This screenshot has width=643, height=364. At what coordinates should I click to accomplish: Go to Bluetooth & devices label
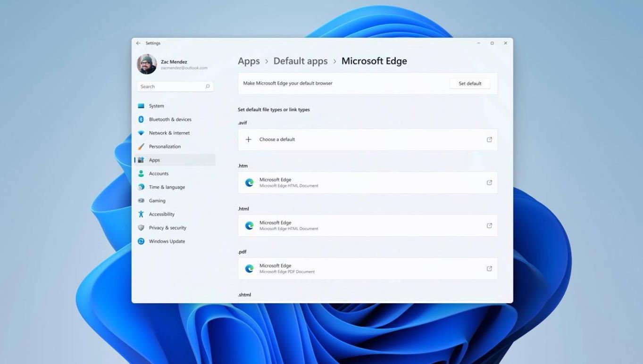click(x=170, y=119)
